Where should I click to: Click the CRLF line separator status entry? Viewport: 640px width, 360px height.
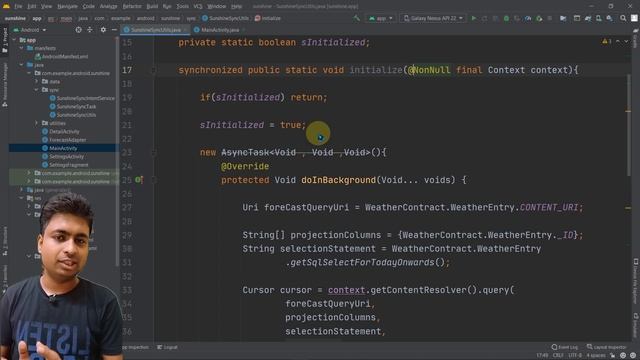tap(558, 356)
